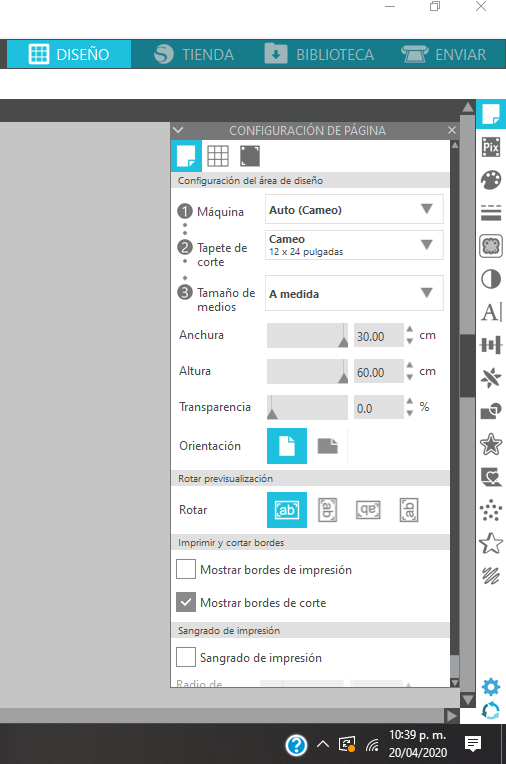
Task: Go to the ENVIAR tab
Action: click(x=444, y=54)
